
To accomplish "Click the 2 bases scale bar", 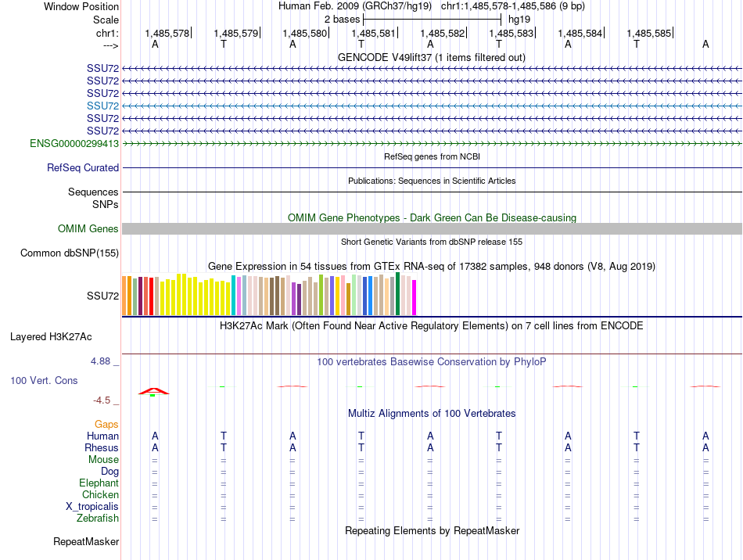I will click(x=433, y=20).
